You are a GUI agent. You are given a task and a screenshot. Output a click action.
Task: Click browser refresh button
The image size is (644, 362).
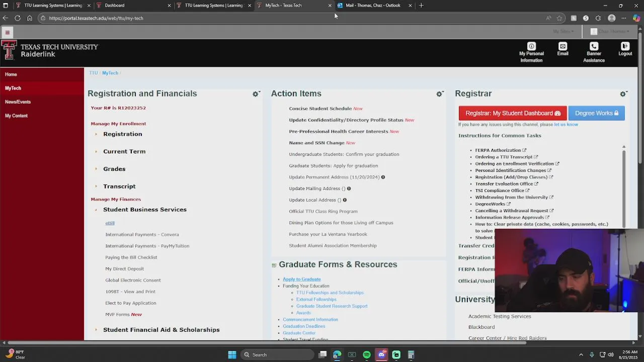click(18, 18)
